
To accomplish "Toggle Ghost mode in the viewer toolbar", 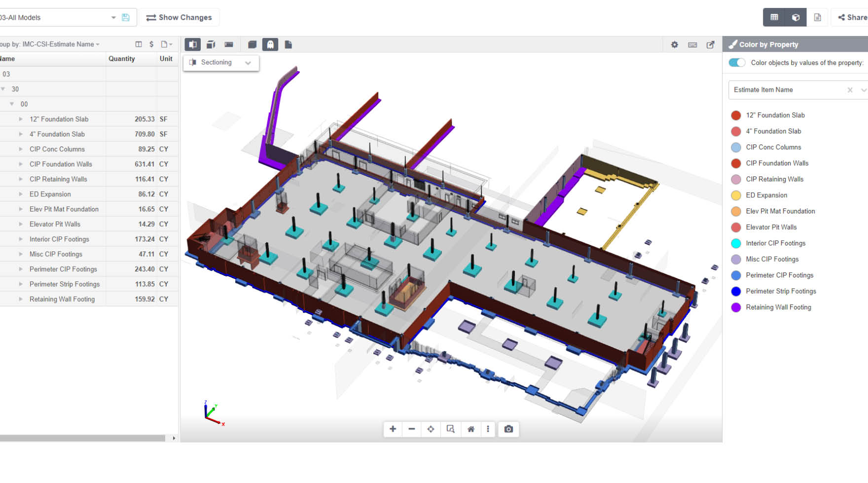I will tap(270, 44).
